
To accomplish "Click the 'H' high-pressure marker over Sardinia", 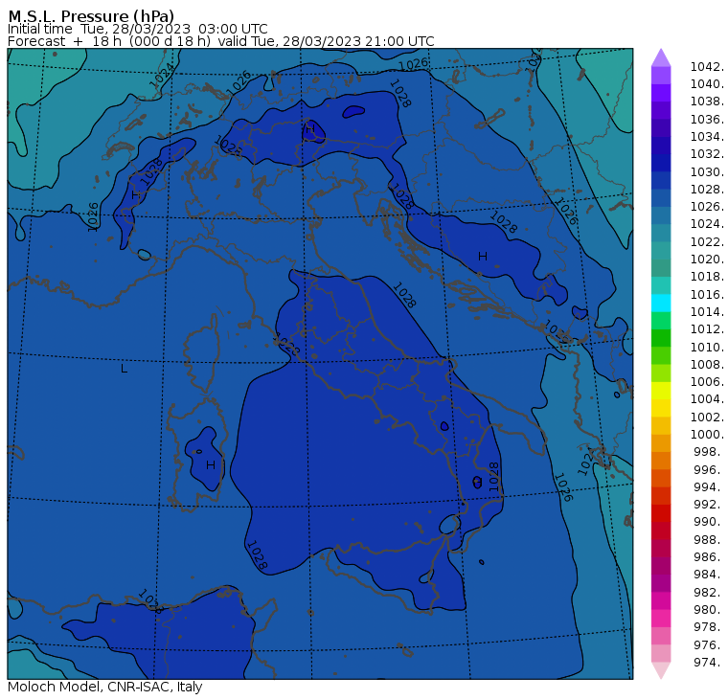I will (211, 465).
